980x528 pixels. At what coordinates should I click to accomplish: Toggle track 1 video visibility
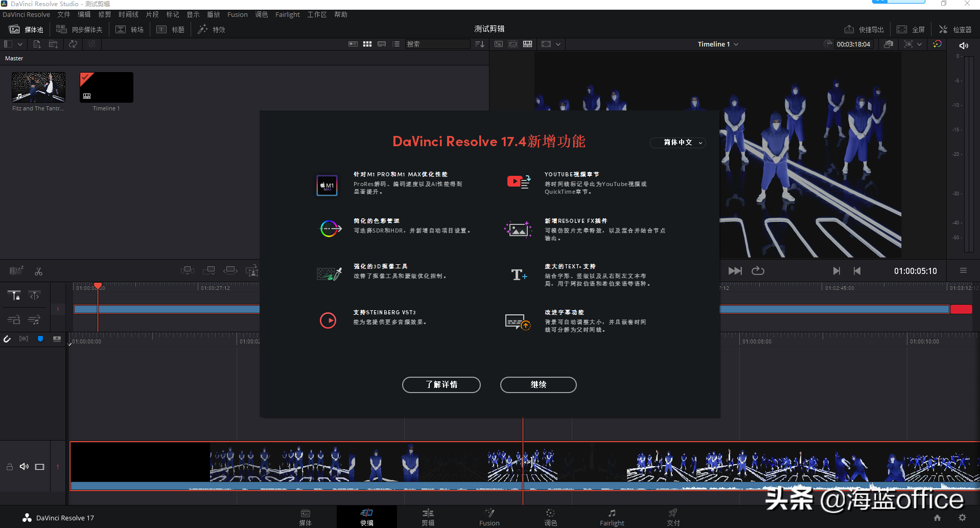tap(40, 467)
